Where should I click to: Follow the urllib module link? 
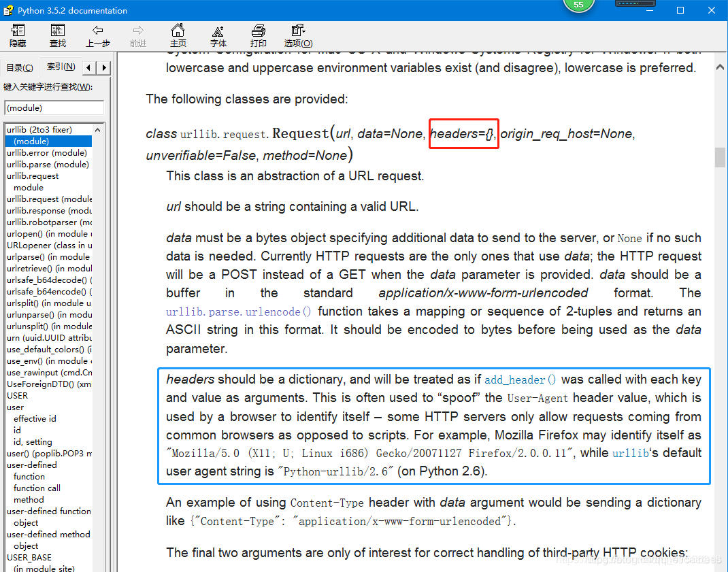(x=631, y=453)
